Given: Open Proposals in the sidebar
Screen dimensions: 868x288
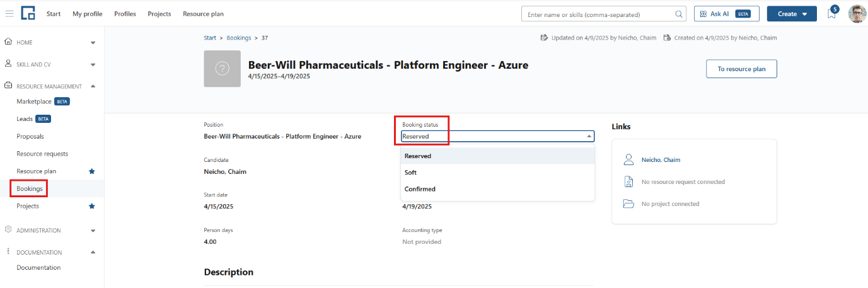Looking at the screenshot, I should click(30, 136).
